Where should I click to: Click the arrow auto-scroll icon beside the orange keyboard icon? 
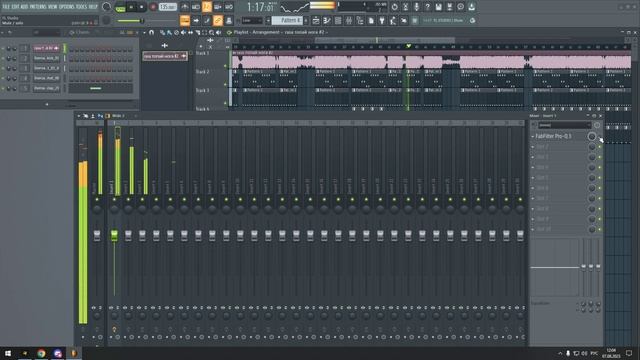196,20
